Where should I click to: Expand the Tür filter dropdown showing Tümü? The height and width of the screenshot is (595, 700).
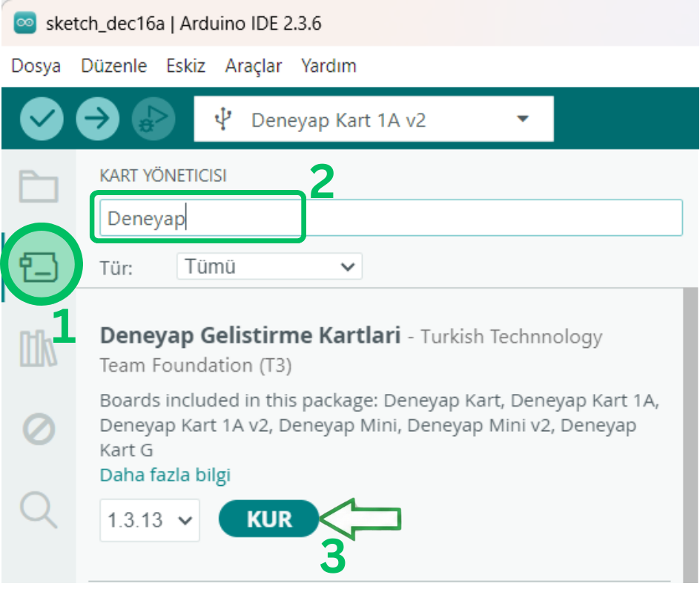click(269, 266)
